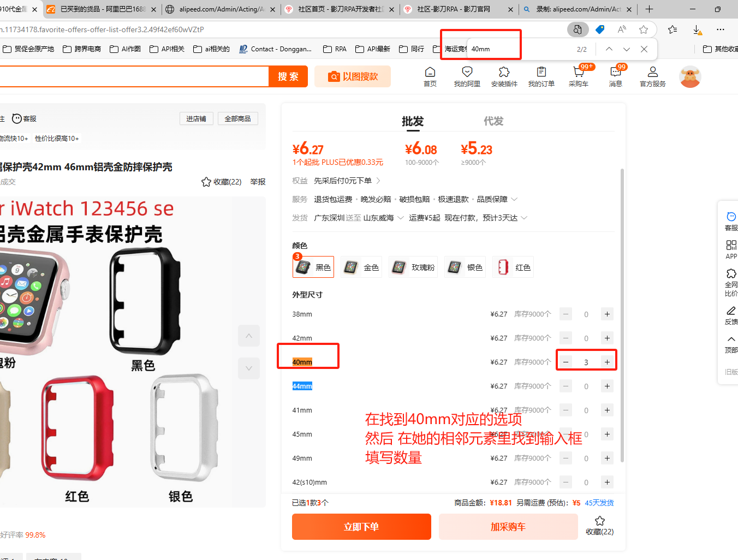This screenshot has width=738, height=560.
Task: Show previous product image with up arrow
Action: click(x=249, y=336)
